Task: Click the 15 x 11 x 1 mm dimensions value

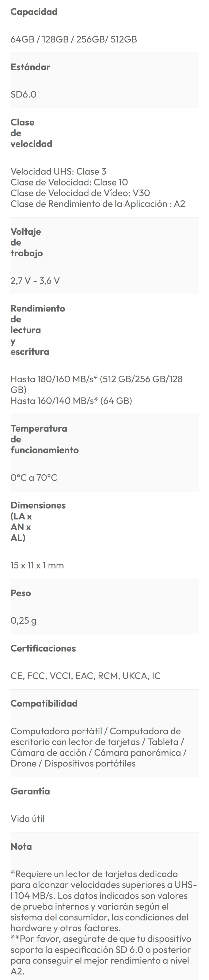Action: (37, 565)
